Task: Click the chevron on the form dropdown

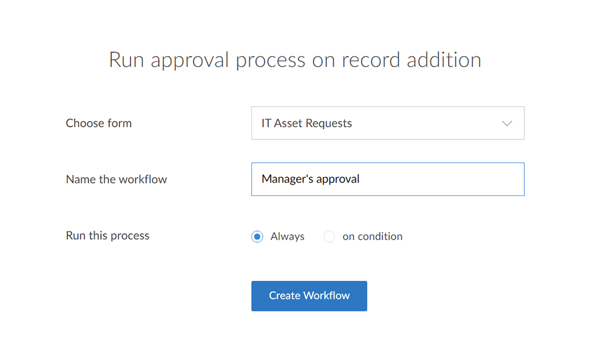Action: (507, 123)
